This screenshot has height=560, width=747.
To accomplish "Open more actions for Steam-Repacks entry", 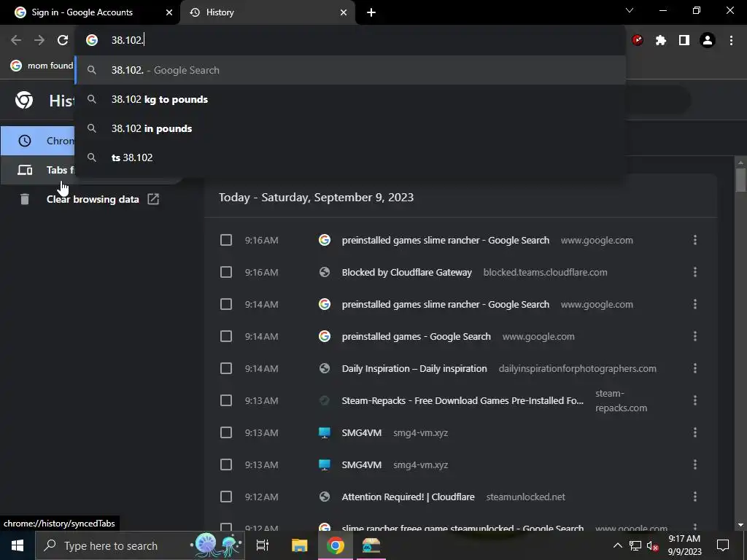I will click(695, 400).
